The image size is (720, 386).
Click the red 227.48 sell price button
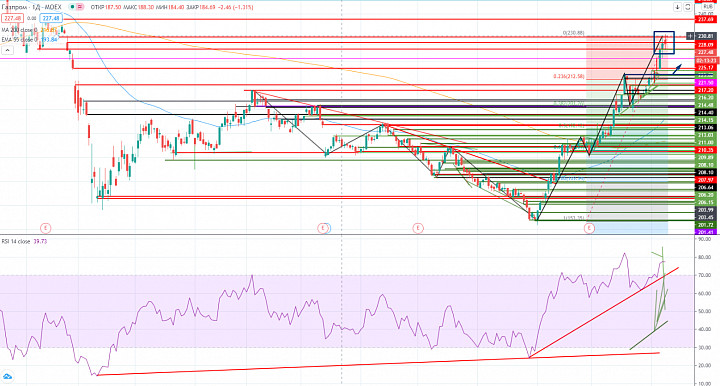tap(12, 18)
